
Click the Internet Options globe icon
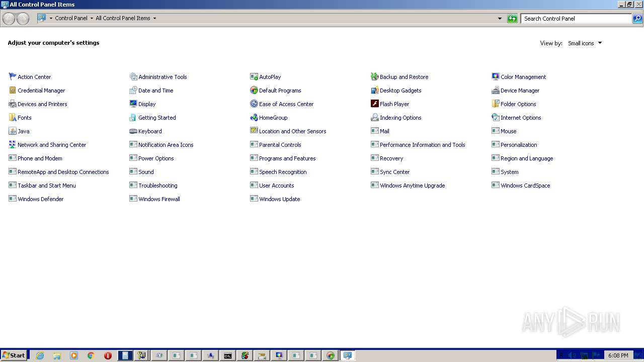tap(496, 118)
